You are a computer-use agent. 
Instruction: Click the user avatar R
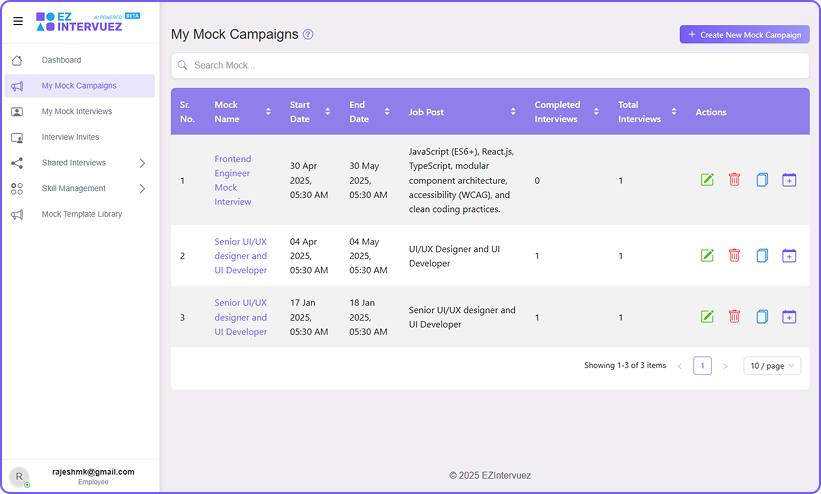(19, 477)
